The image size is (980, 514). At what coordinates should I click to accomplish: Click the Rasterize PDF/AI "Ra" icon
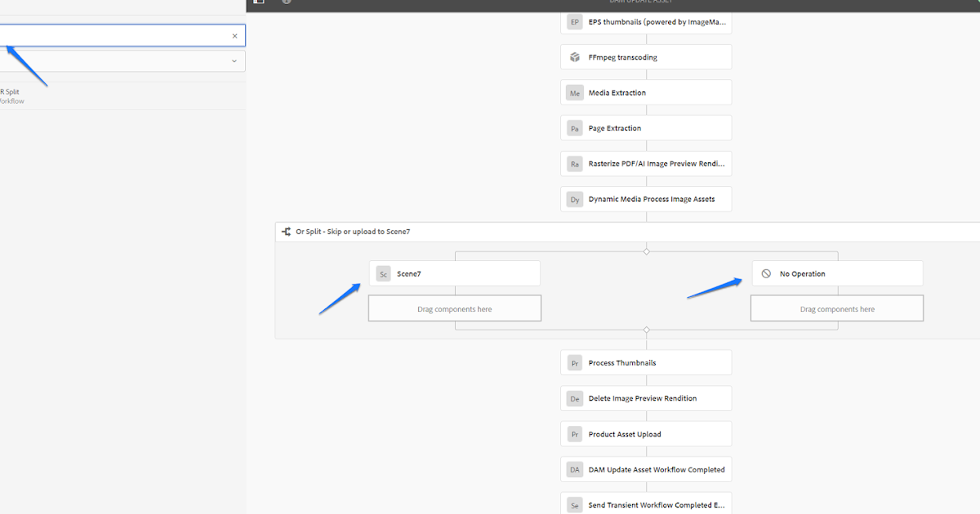574,163
